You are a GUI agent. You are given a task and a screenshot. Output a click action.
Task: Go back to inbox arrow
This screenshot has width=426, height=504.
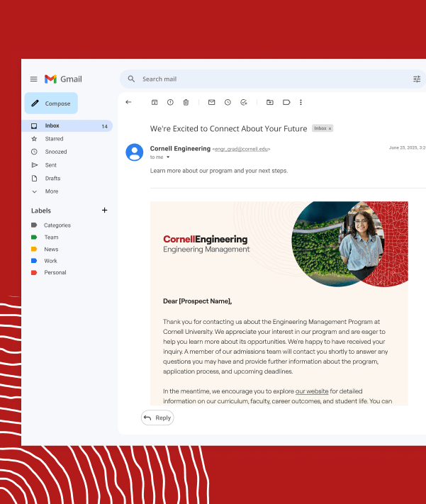coord(128,102)
